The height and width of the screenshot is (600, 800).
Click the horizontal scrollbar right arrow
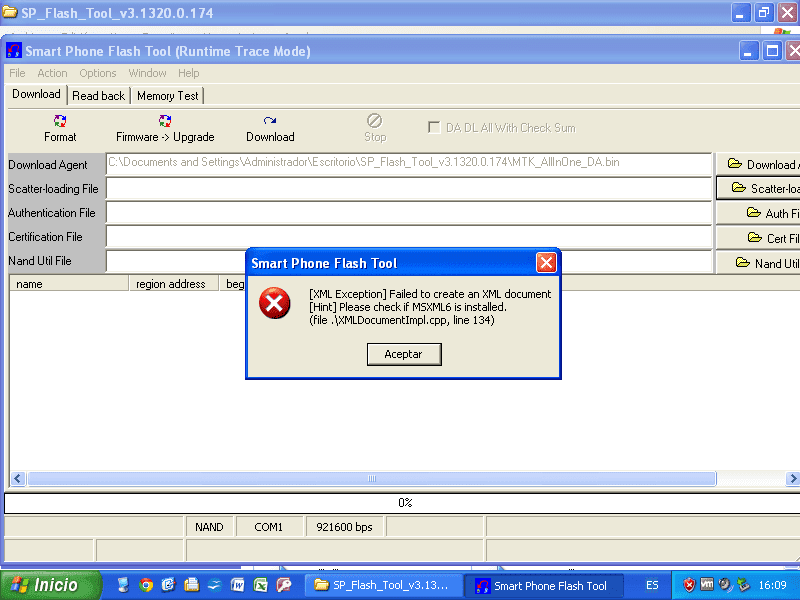click(793, 479)
